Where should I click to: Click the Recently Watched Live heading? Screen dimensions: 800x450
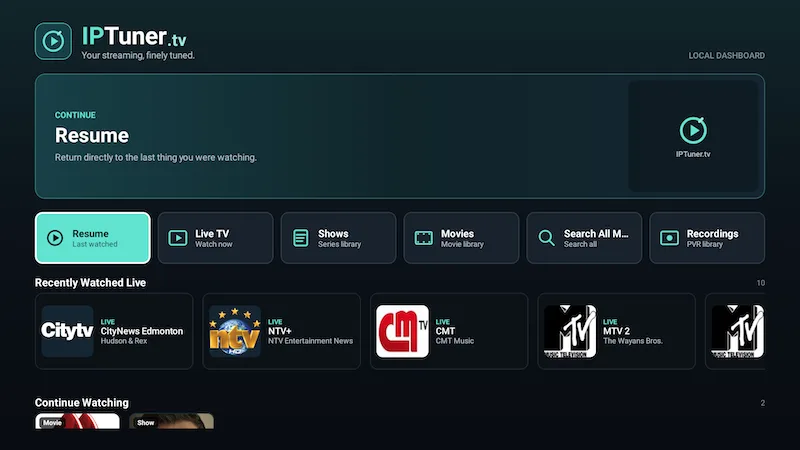click(x=90, y=283)
